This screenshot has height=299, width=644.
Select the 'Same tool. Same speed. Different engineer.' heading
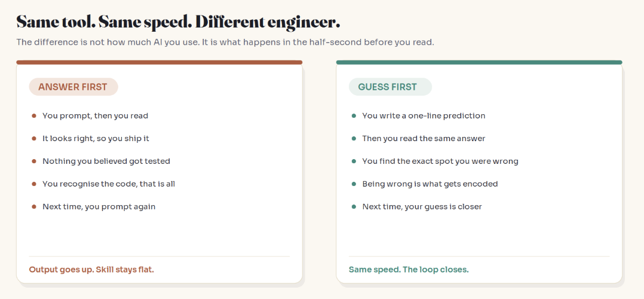178,22
